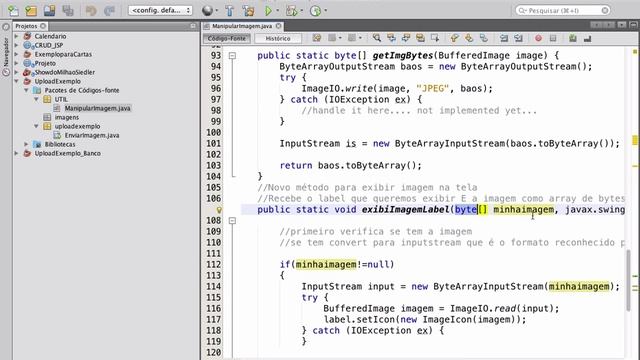The width and height of the screenshot is (640, 360).
Task: Click the lightbulb hint at line 107
Action: pos(219,210)
